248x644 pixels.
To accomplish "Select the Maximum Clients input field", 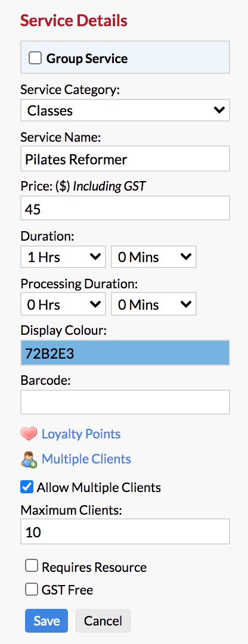I will pyautogui.click(x=125, y=531).
